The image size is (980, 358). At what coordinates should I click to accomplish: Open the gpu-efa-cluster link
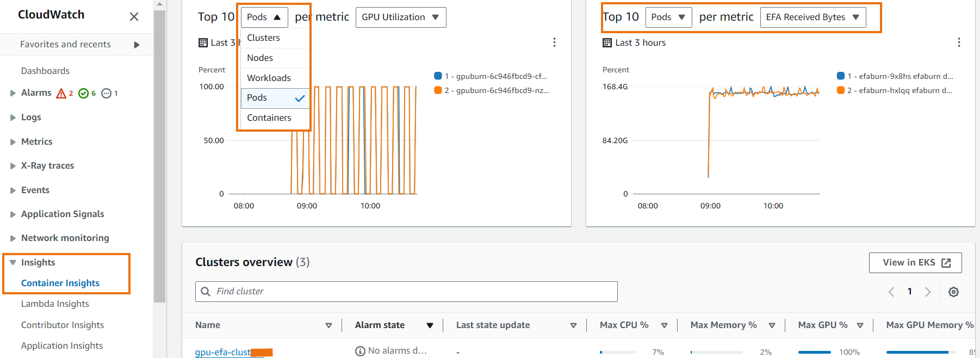coord(233,352)
